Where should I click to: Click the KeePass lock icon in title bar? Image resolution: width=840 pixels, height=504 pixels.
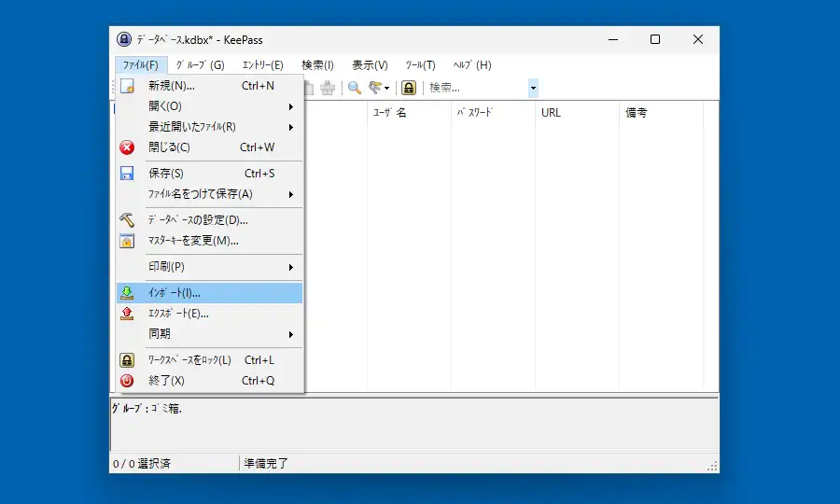124,39
